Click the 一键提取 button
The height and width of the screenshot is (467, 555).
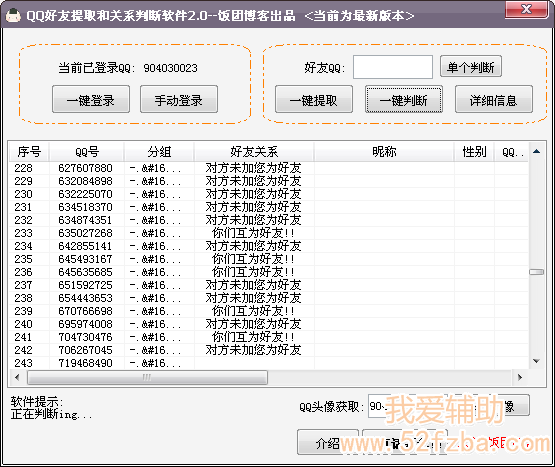pos(314,99)
